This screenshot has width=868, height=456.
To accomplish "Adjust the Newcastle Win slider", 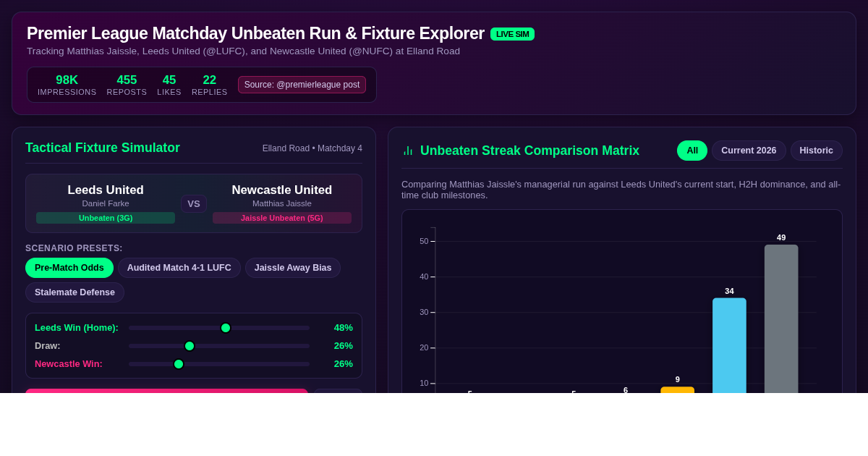I will click(219, 364).
